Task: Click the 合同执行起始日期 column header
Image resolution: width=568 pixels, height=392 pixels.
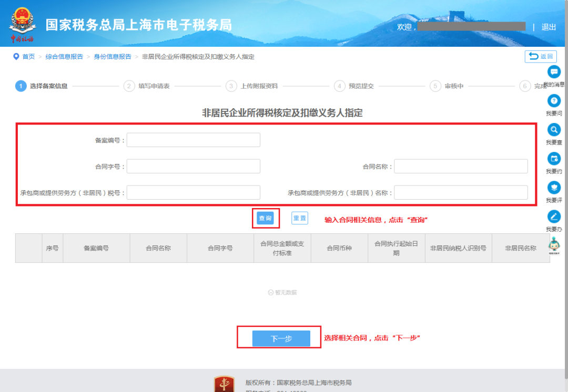Action: point(397,249)
